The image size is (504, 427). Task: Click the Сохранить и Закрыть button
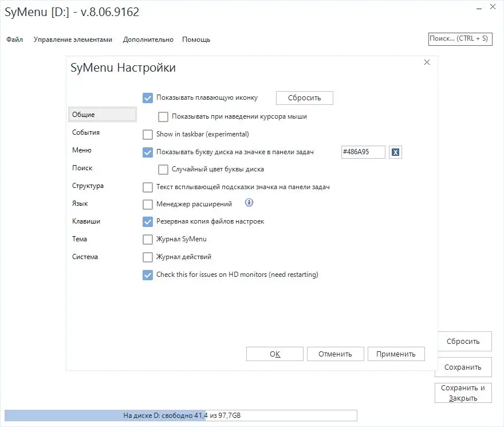463,393
